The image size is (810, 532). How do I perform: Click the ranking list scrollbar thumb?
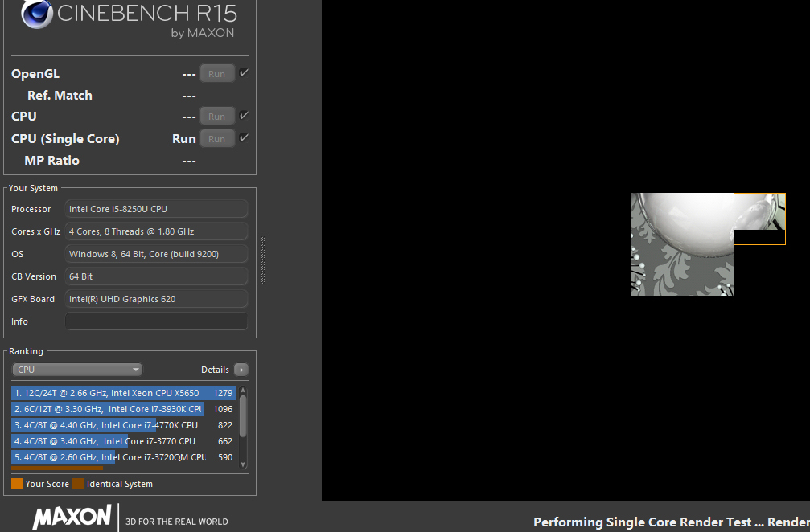coord(243,416)
